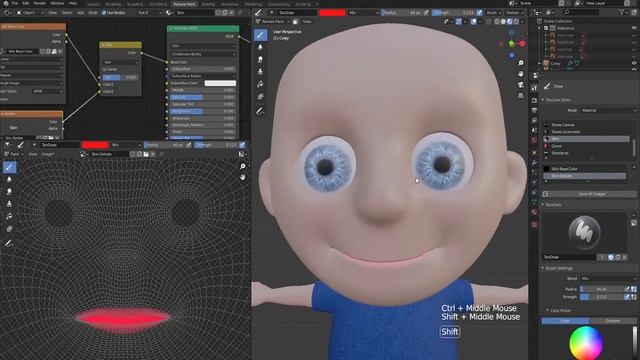This screenshot has height=360, width=640.
Task: Open the Window menu
Action: point(57,3)
